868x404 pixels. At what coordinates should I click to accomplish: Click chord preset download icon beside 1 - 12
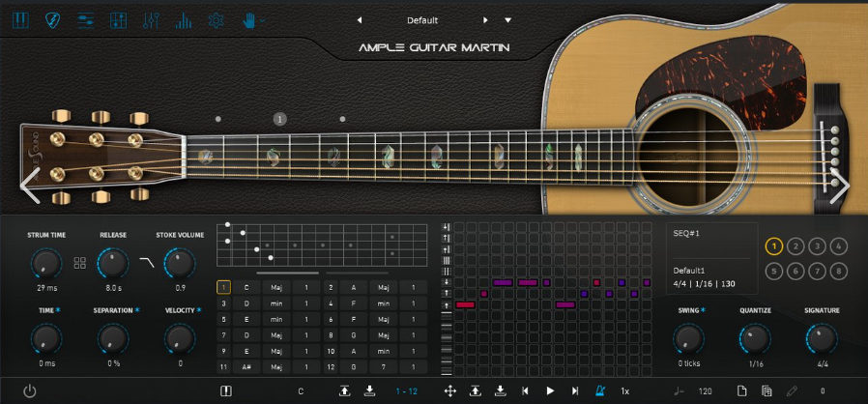click(370, 391)
